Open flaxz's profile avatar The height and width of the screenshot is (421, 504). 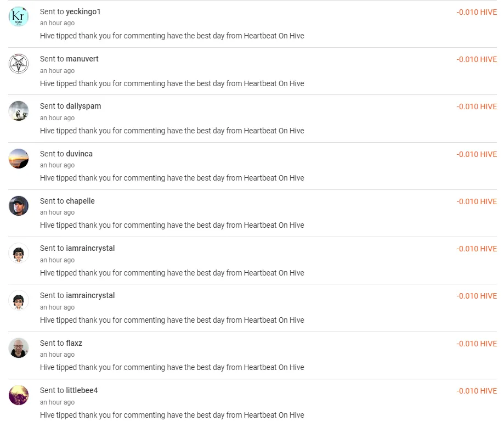(19, 348)
